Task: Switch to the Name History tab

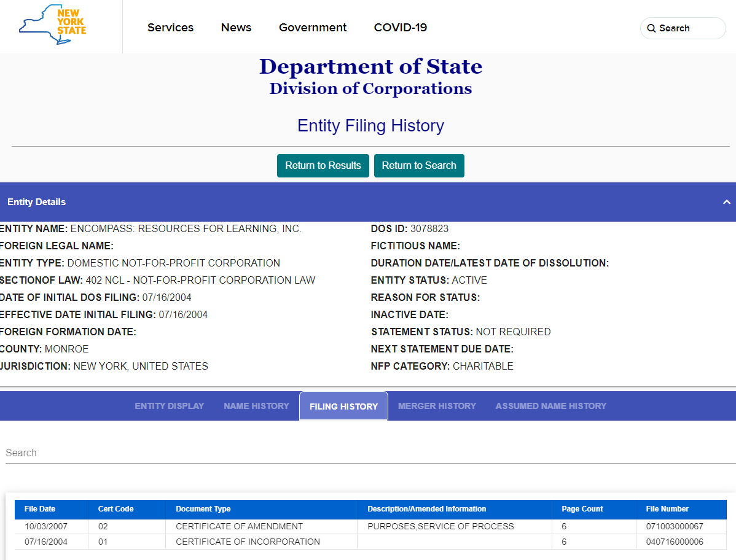Action: [256, 406]
